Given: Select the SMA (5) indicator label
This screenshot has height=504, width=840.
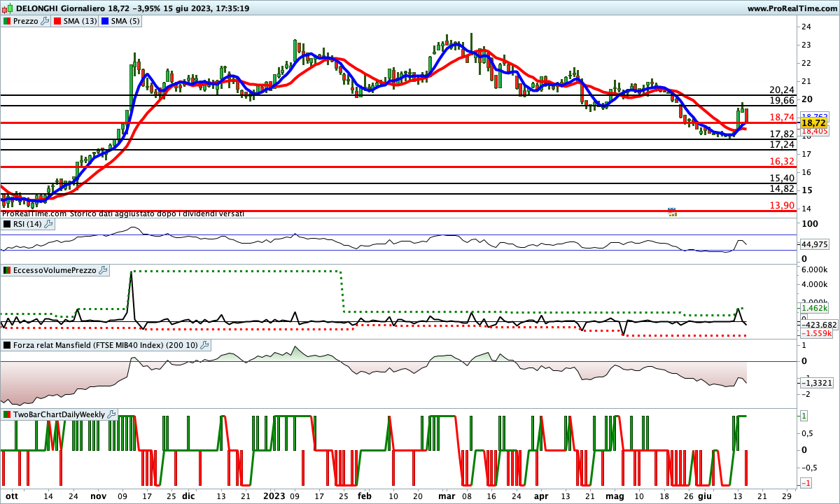Looking at the screenshot, I should tap(126, 21).
